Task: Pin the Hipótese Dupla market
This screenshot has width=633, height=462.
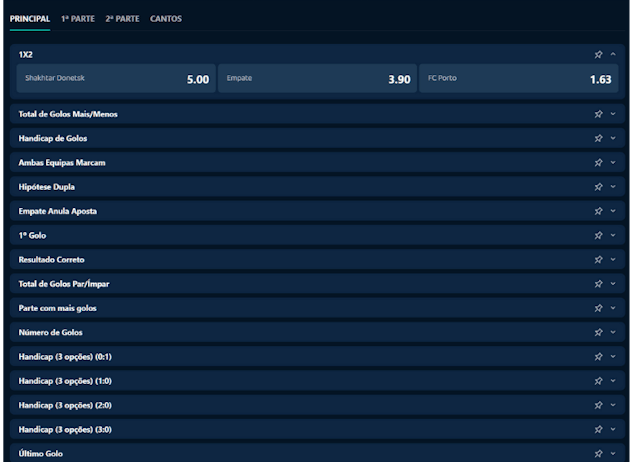Action: pos(598,187)
